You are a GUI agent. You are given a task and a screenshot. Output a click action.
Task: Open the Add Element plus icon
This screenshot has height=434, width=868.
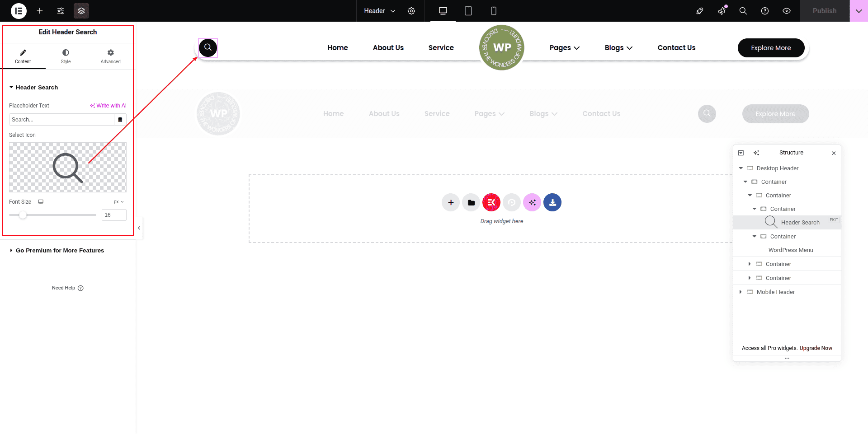click(40, 11)
